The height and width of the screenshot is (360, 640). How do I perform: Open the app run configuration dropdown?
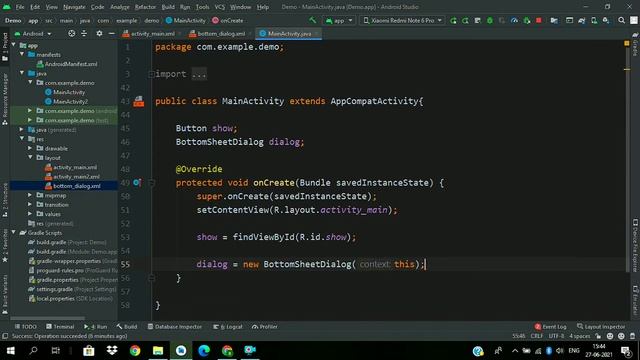pos(339,20)
